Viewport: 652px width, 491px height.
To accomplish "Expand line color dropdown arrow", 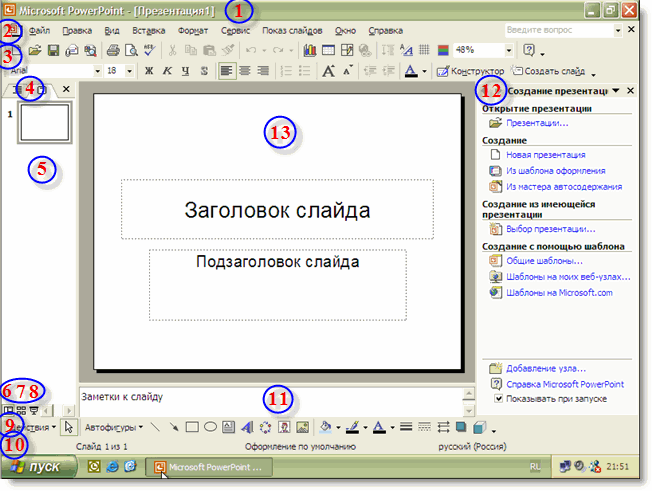I will point(365,427).
